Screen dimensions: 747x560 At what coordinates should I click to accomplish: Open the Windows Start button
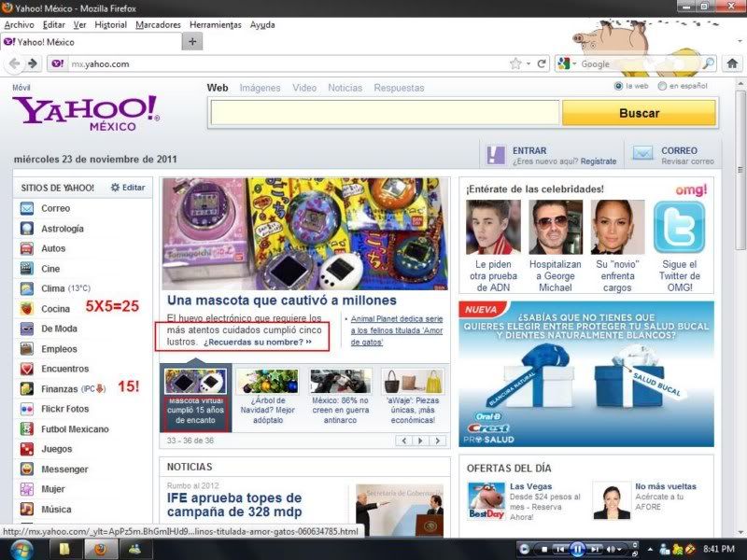(21, 550)
